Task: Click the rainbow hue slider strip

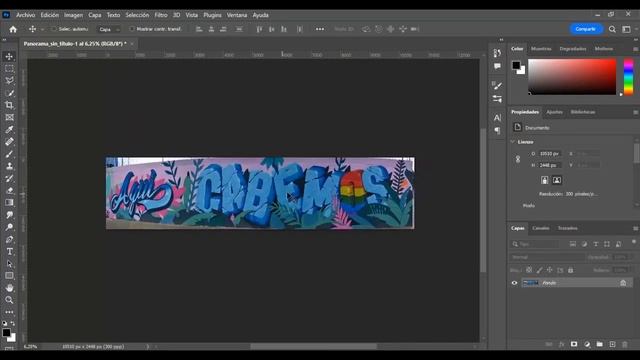Action: pyautogui.click(x=629, y=77)
